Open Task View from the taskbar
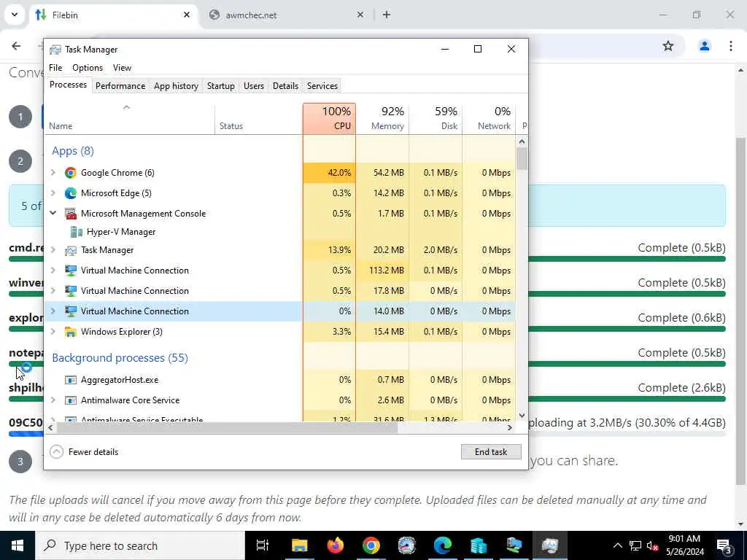Viewport: 747px width, 560px height. tap(263, 545)
